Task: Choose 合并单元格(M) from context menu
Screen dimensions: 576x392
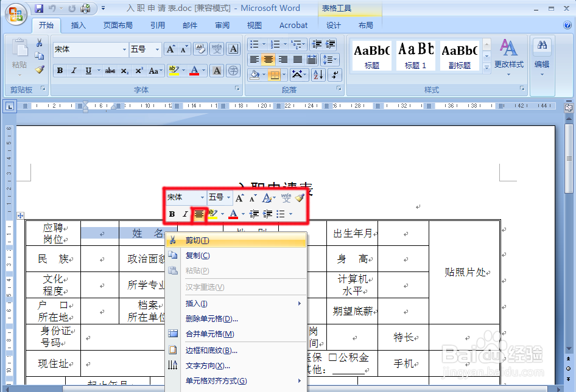Action: [x=236, y=334]
